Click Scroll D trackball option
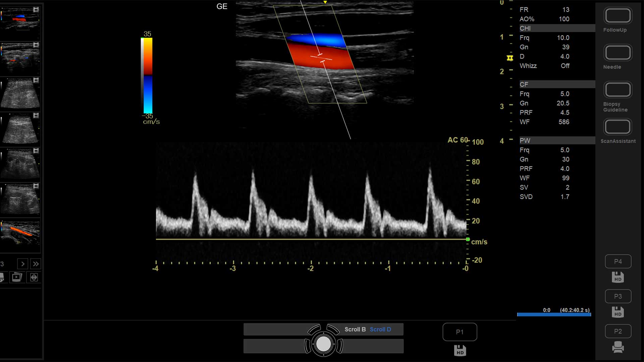 (380, 329)
